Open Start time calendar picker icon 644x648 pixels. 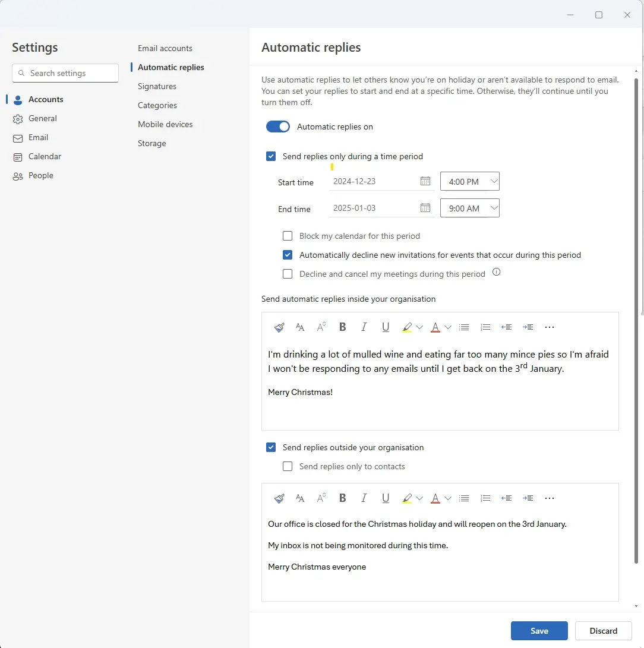click(x=425, y=181)
